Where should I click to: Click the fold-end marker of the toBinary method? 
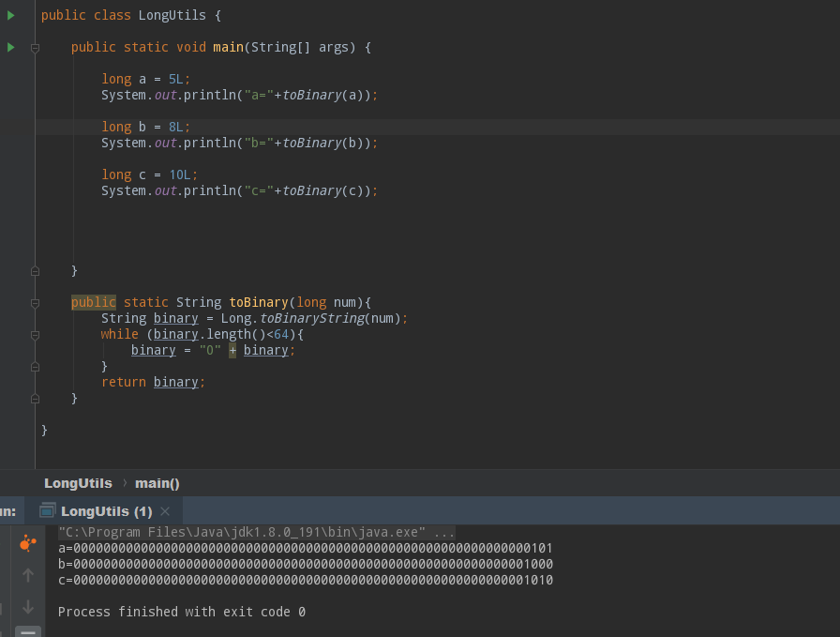(35, 399)
